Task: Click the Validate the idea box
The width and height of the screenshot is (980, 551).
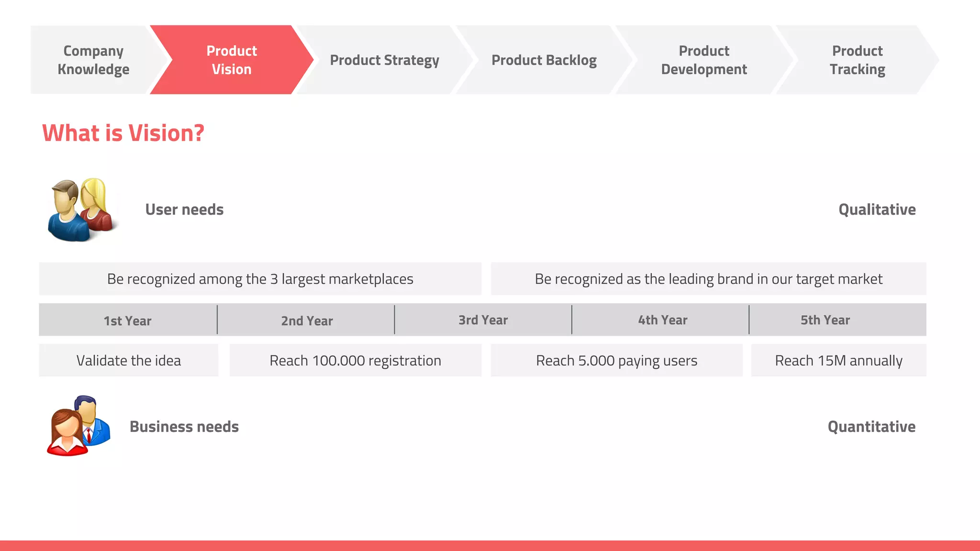Action: (x=129, y=360)
